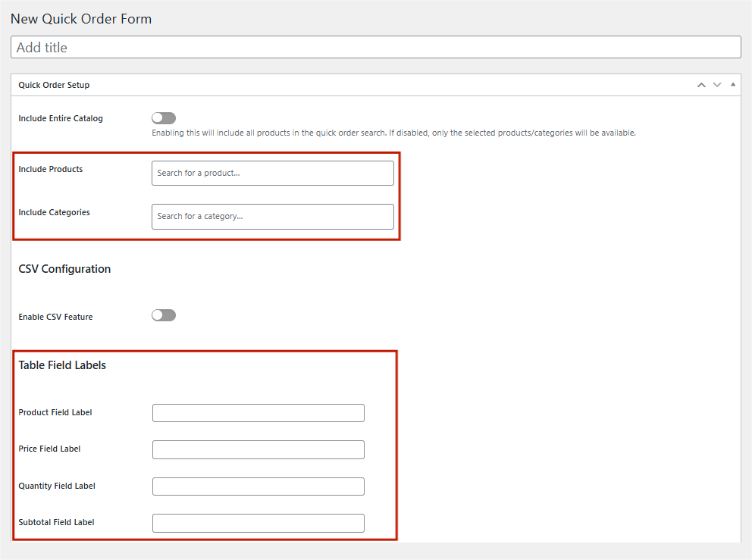
Task: Select the Subtotal Field Label input
Action: [258, 523]
